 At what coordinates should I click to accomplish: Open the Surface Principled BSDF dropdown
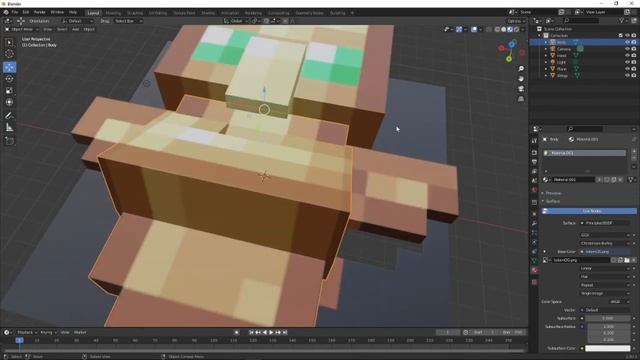click(605, 223)
